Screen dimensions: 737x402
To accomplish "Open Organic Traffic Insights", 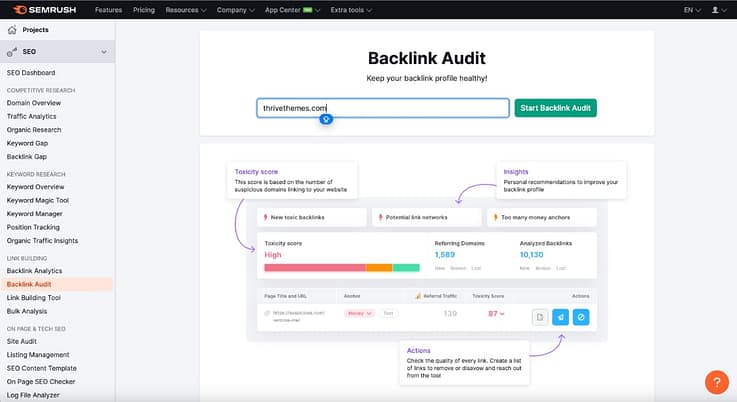I will click(x=42, y=241).
